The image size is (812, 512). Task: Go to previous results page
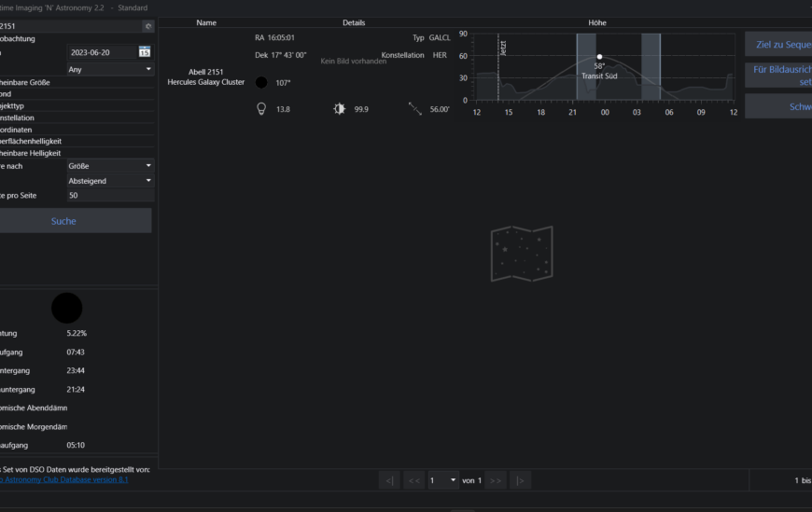pyautogui.click(x=414, y=480)
